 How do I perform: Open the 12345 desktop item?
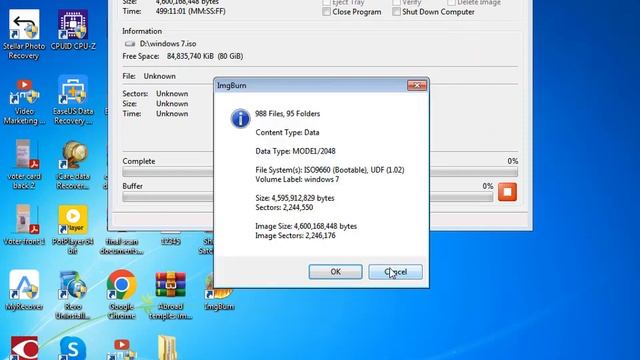pos(171,242)
